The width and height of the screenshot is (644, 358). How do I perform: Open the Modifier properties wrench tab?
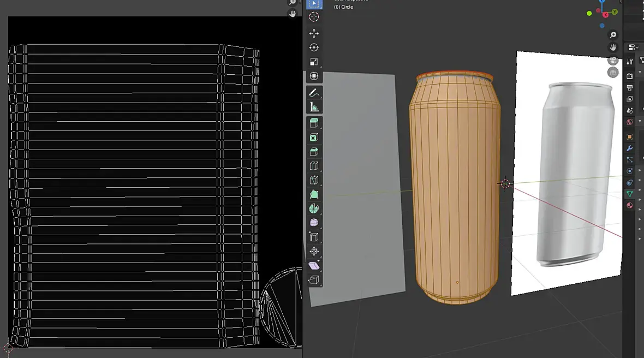click(x=630, y=148)
